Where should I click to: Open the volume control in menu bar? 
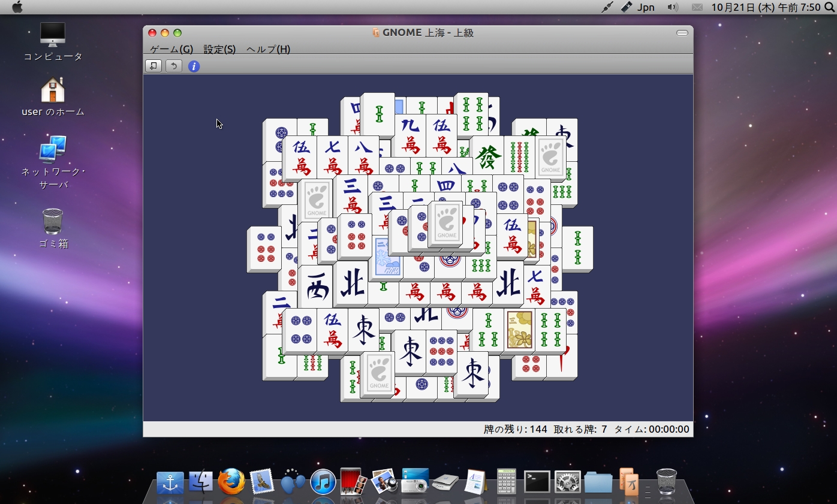tap(673, 7)
